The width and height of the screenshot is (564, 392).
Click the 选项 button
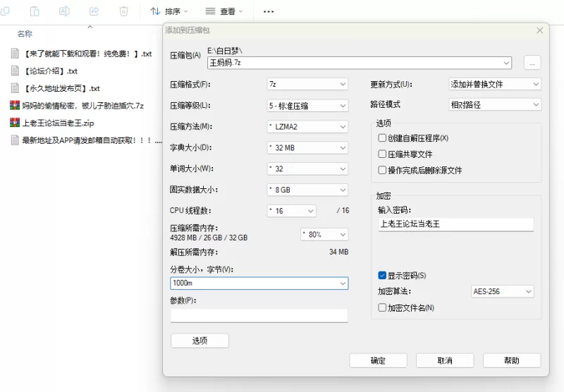point(200,341)
